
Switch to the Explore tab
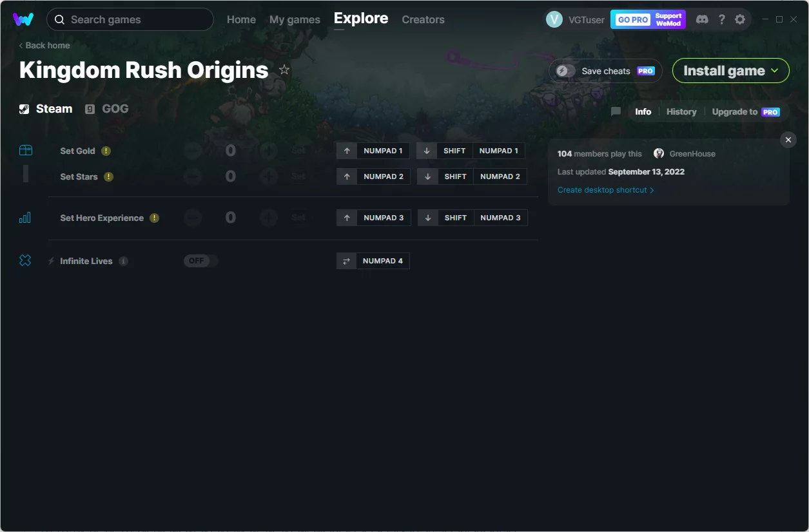[x=361, y=19]
